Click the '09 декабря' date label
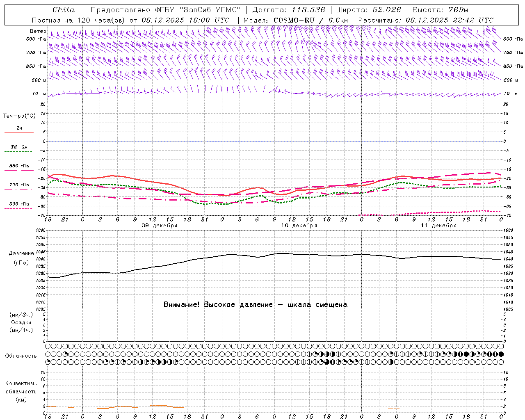 [160, 226]
